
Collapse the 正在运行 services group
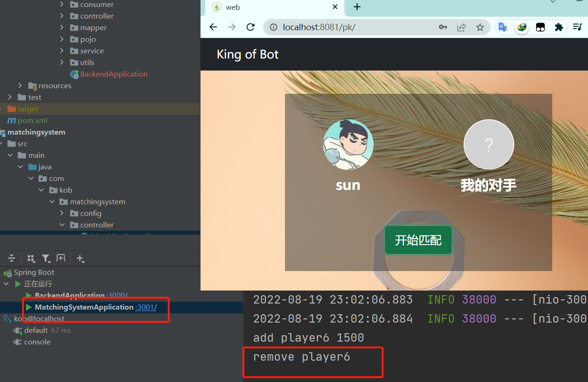point(6,284)
